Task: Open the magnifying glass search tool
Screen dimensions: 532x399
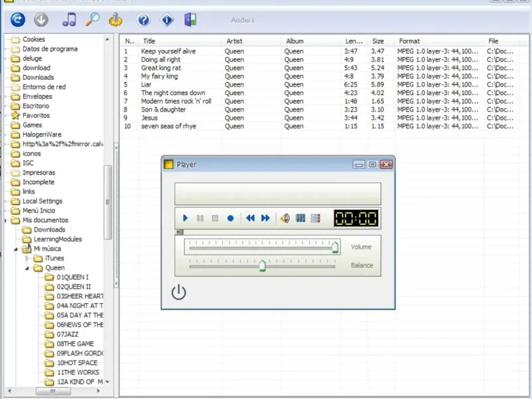Action: click(92, 20)
